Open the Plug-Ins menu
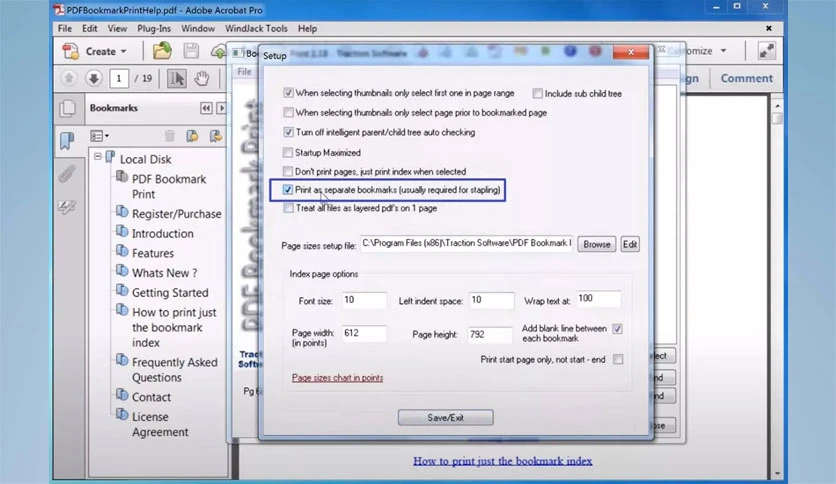 click(x=154, y=29)
